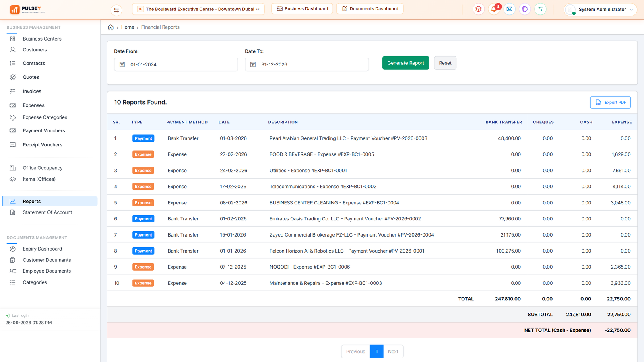Click the Items (Offices) layers icon
Image resolution: width=644 pixels, height=362 pixels.
click(x=13, y=179)
